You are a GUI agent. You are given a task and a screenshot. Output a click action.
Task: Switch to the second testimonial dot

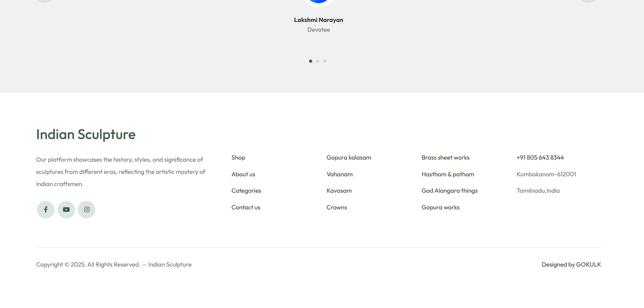[317, 61]
